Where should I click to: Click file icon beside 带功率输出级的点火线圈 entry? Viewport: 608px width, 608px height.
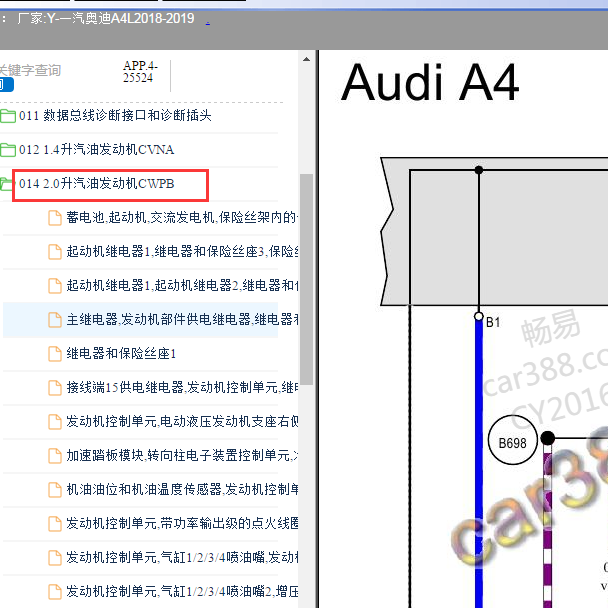55,524
